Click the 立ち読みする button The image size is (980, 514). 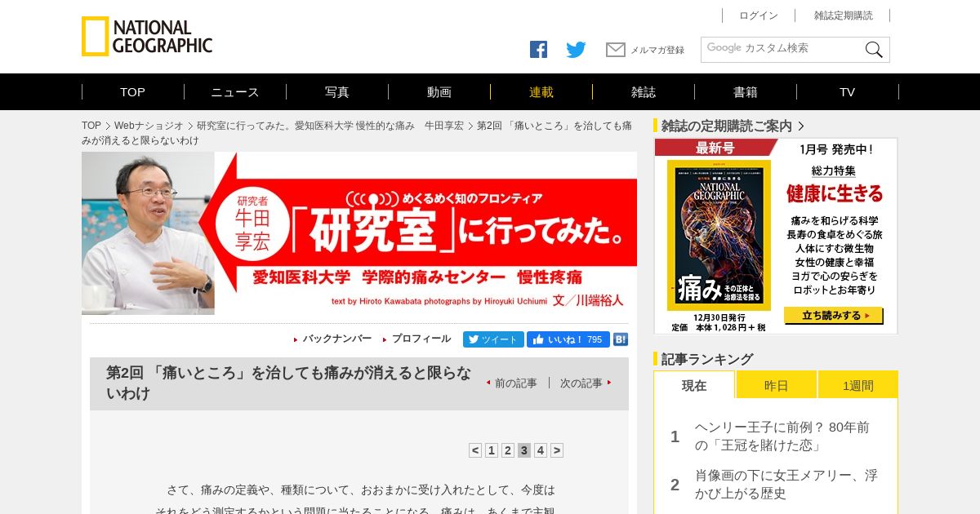pyautogui.click(x=834, y=316)
